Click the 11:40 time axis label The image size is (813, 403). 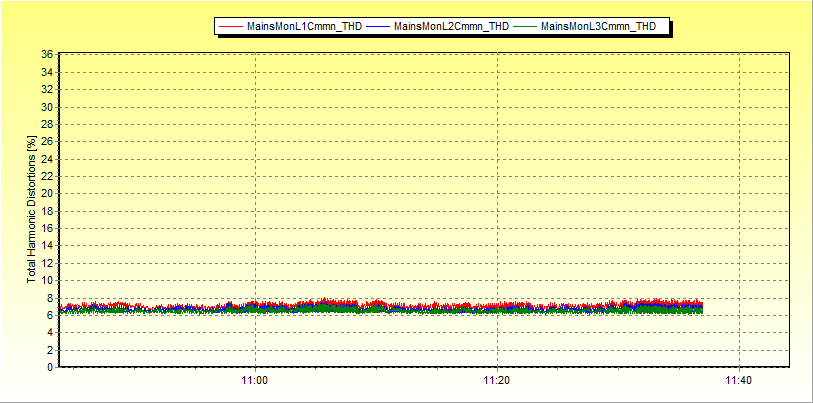click(738, 381)
